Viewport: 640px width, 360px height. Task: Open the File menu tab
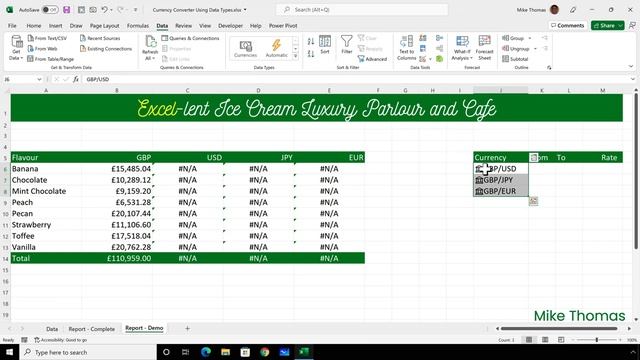pyautogui.click(x=12, y=25)
